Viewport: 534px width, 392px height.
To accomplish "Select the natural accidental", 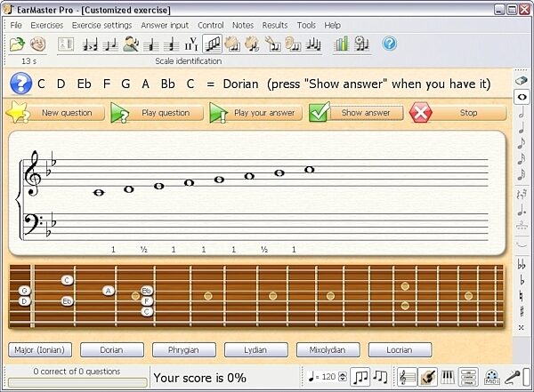I will [x=522, y=296].
